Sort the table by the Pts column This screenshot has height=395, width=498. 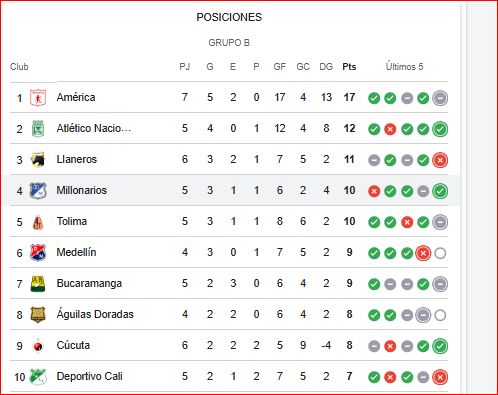point(349,67)
